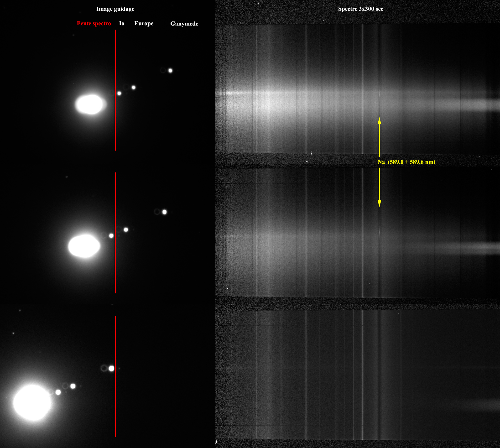Screen dimensions: 500x448
Task: Click the large Jupiter in bottom guide image
Action: [32, 402]
